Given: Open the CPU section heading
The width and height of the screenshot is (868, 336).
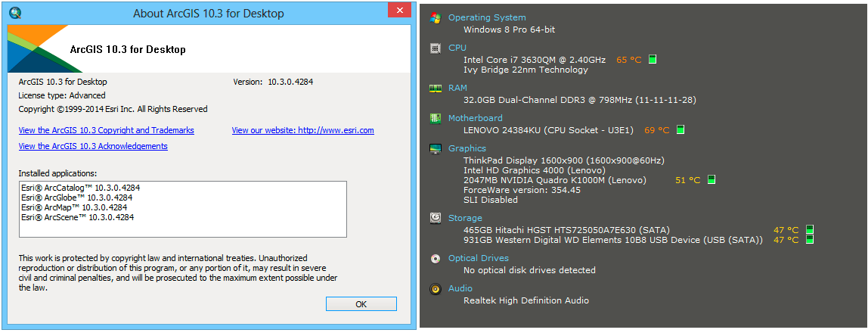Looking at the screenshot, I should click(x=457, y=48).
